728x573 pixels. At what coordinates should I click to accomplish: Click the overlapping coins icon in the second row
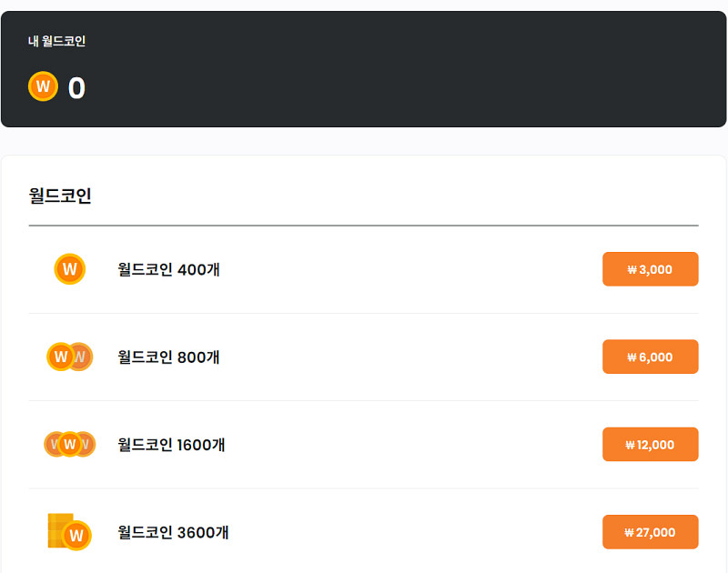click(69, 357)
